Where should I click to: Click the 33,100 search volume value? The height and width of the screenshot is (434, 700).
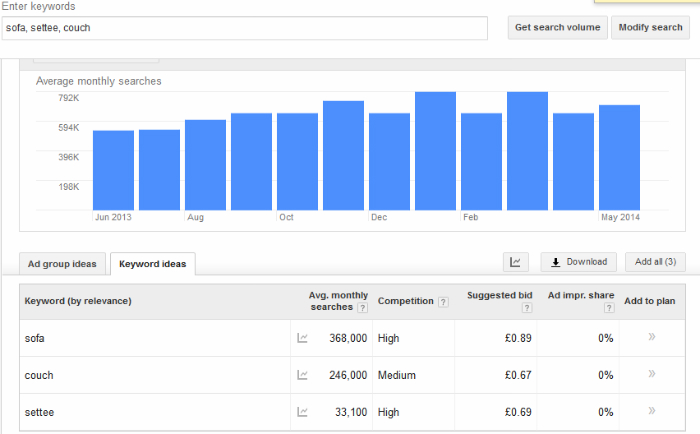[351, 412]
